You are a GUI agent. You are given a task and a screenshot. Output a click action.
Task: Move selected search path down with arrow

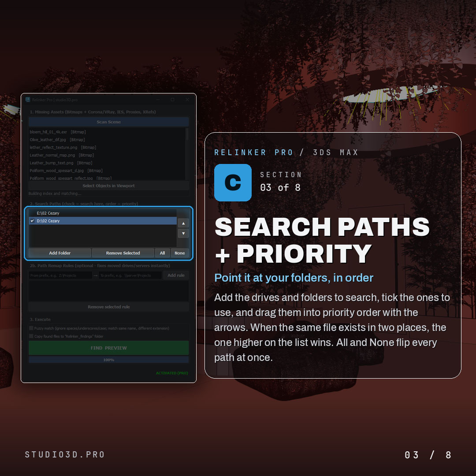[183, 234]
